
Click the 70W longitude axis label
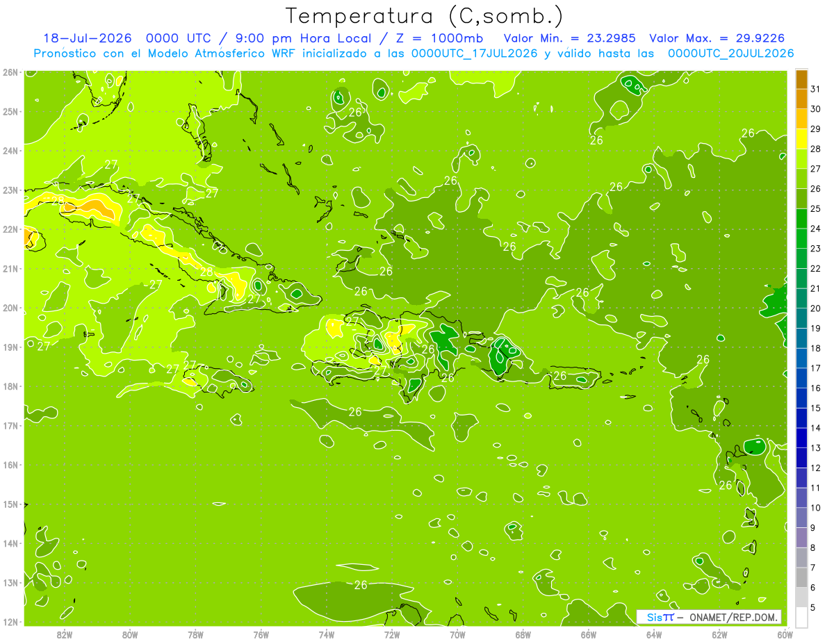[457, 635]
